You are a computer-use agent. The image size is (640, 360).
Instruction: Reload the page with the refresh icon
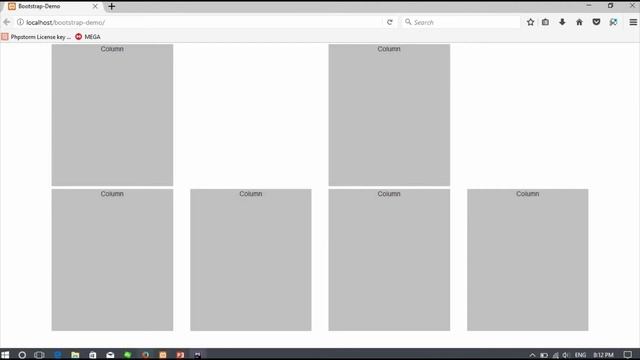(389, 22)
